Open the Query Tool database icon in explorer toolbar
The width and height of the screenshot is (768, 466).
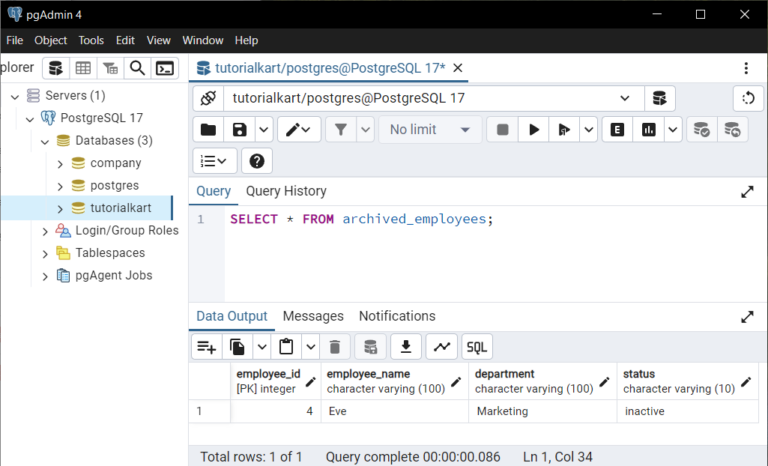point(56,68)
